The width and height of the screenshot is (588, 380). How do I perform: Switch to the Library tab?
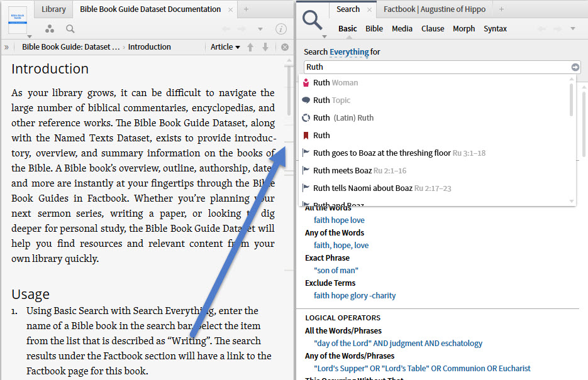click(x=53, y=9)
